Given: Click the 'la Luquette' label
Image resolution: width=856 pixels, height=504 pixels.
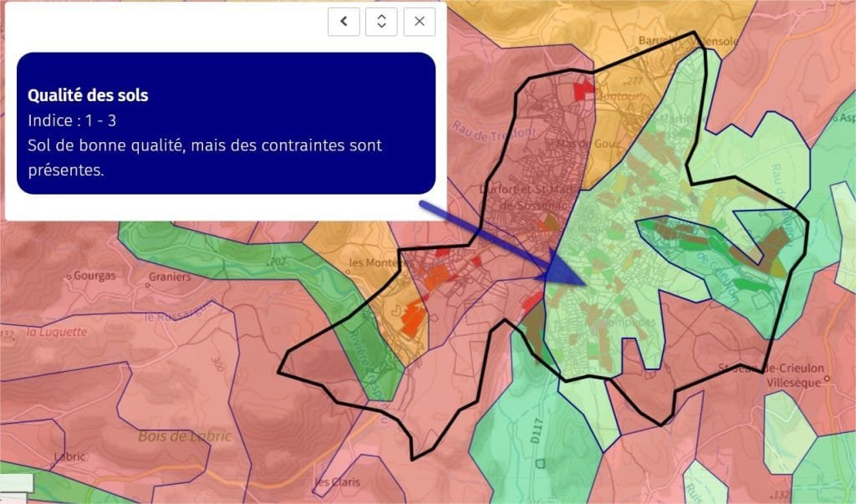Looking at the screenshot, I should [56, 332].
